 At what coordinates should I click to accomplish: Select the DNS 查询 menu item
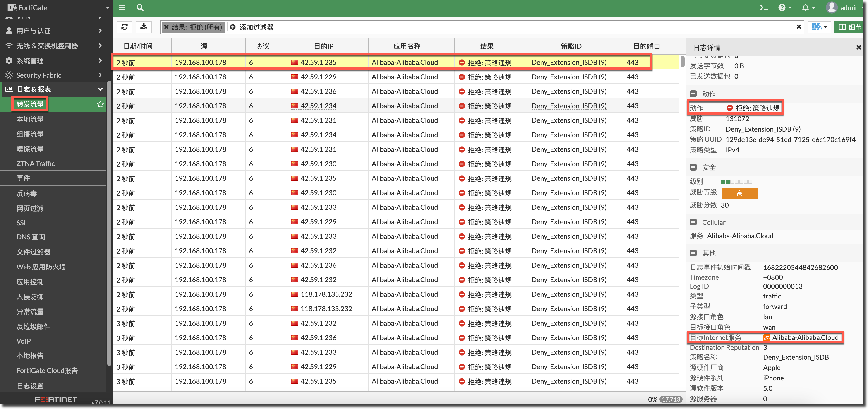click(x=31, y=237)
